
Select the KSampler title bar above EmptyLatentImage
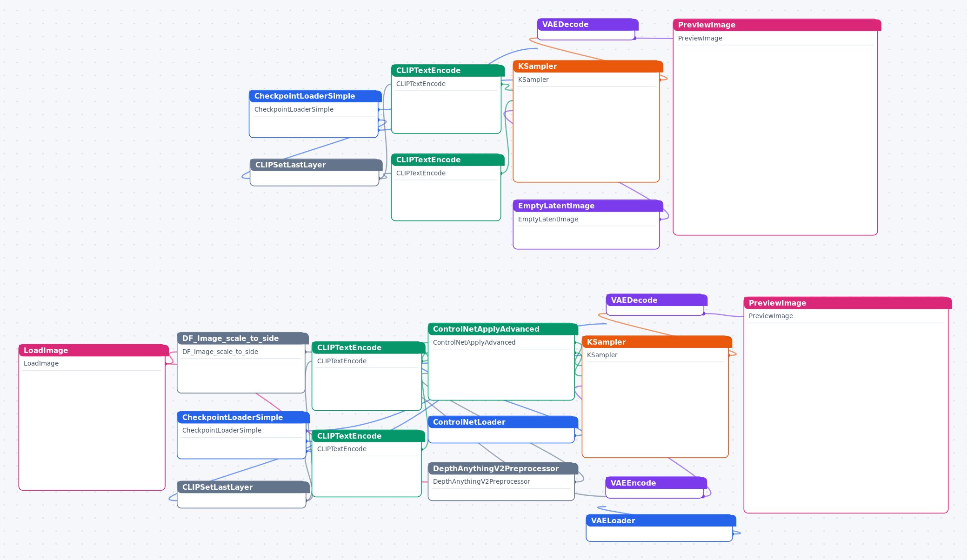[588, 66]
